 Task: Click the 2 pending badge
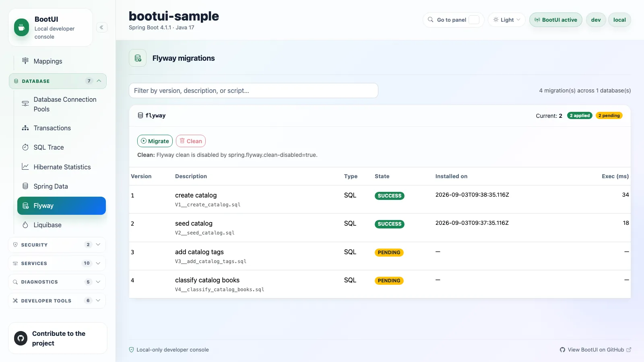click(609, 115)
